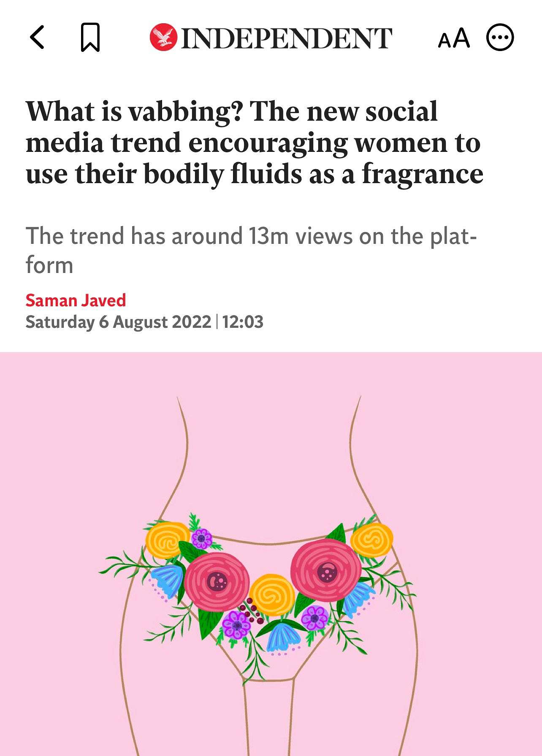Tap the Saturday 6 August 2022 date

pos(118,322)
